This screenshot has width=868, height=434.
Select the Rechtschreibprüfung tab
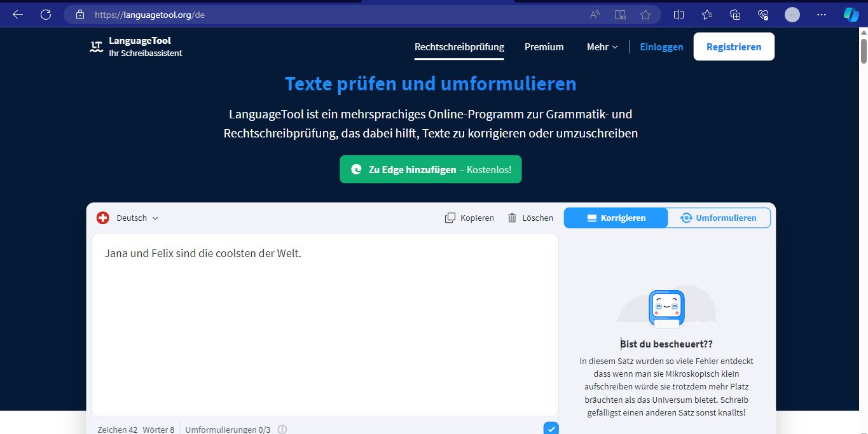pos(459,46)
